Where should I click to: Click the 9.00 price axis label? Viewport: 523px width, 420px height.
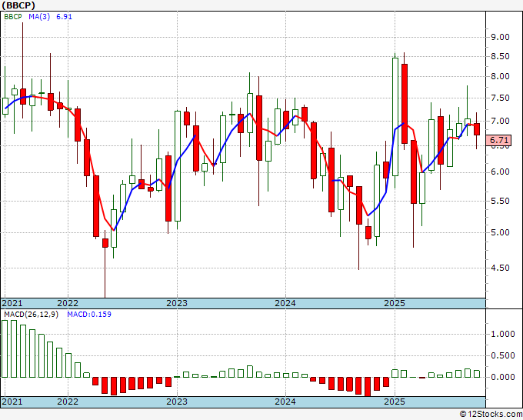coord(501,37)
